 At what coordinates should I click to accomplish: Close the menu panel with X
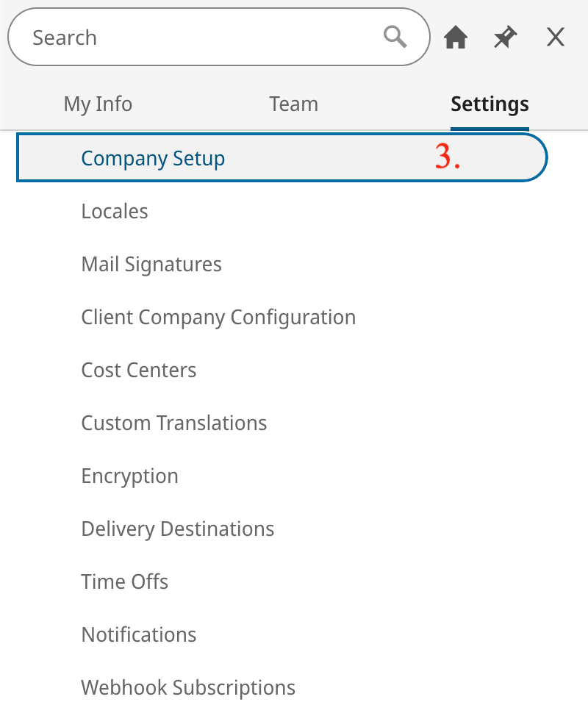pos(556,37)
